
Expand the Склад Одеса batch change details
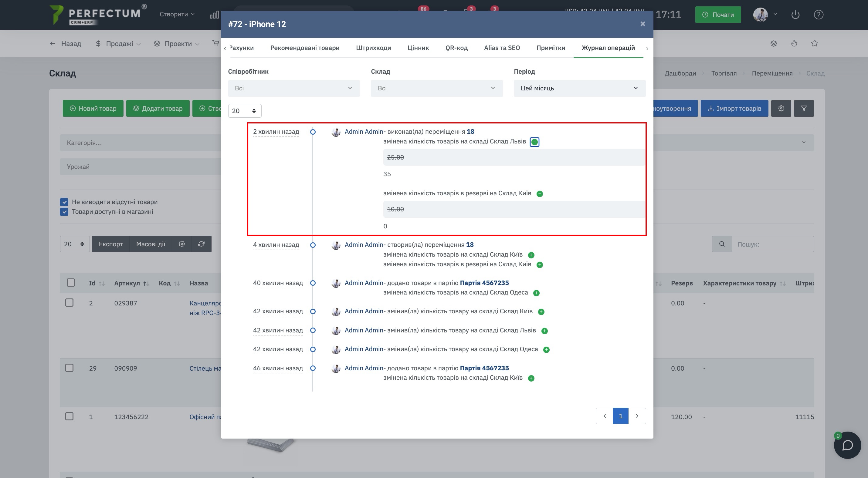click(537, 293)
